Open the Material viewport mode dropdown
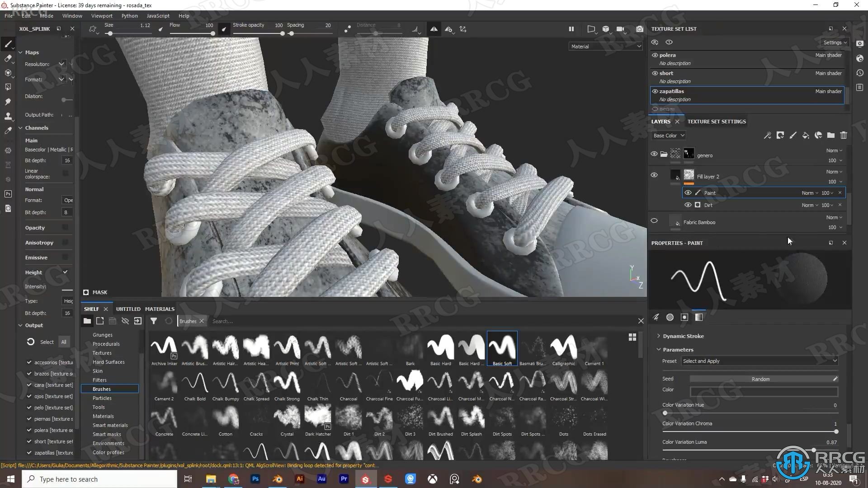Image resolution: width=868 pixels, height=488 pixels. pos(605,47)
